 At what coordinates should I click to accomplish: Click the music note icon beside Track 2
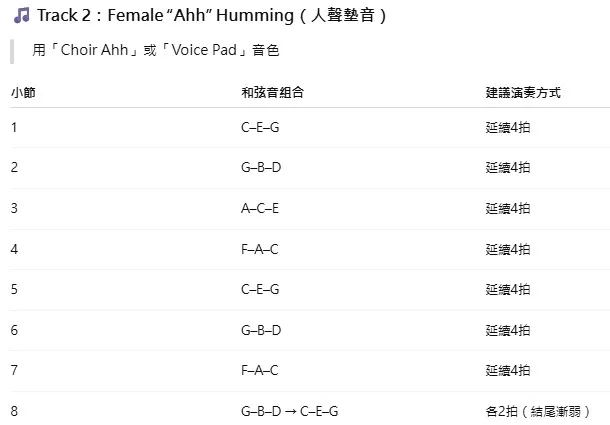[21, 16]
